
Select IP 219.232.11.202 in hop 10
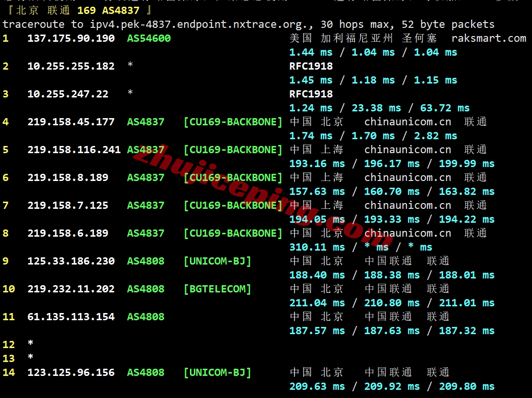(71, 289)
